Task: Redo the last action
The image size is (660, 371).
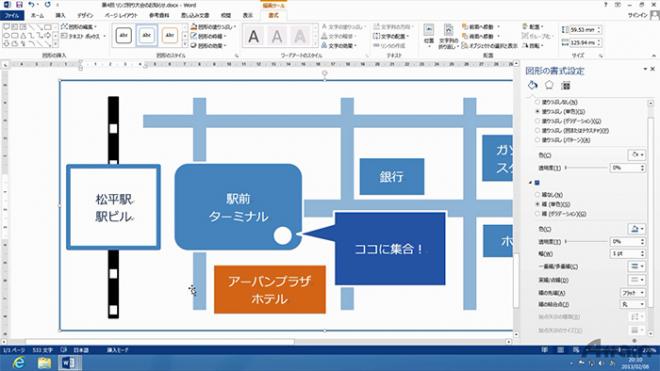Action: [x=47, y=5]
